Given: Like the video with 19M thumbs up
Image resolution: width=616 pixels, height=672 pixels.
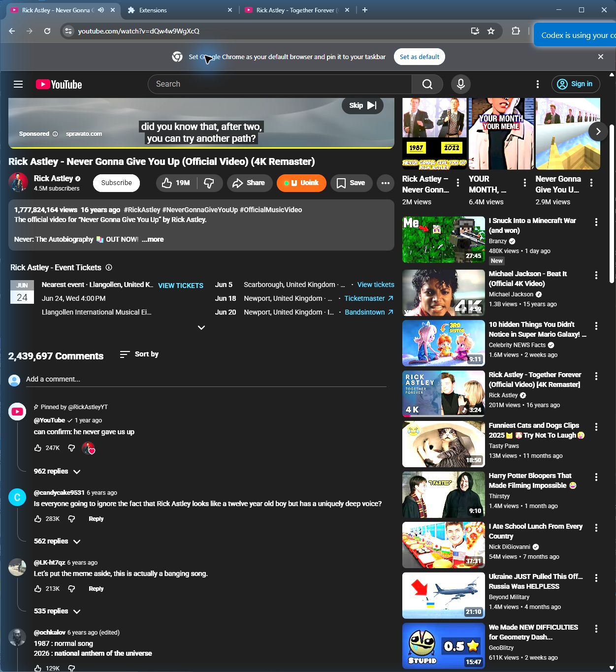Looking at the screenshot, I should tap(176, 183).
